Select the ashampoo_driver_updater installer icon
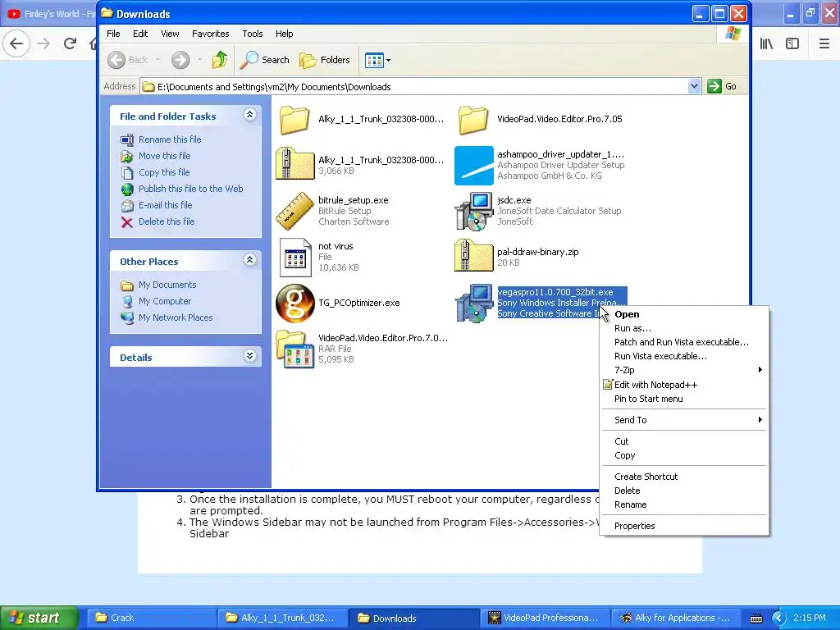Image resolution: width=840 pixels, height=630 pixels. pyautogui.click(x=473, y=166)
